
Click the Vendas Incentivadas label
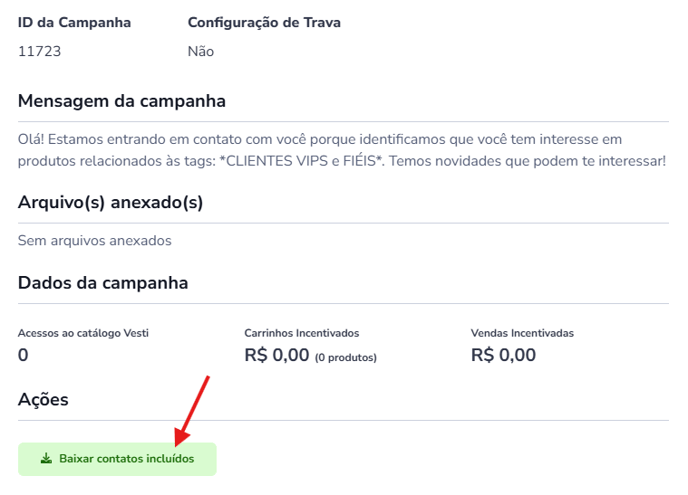click(522, 333)
